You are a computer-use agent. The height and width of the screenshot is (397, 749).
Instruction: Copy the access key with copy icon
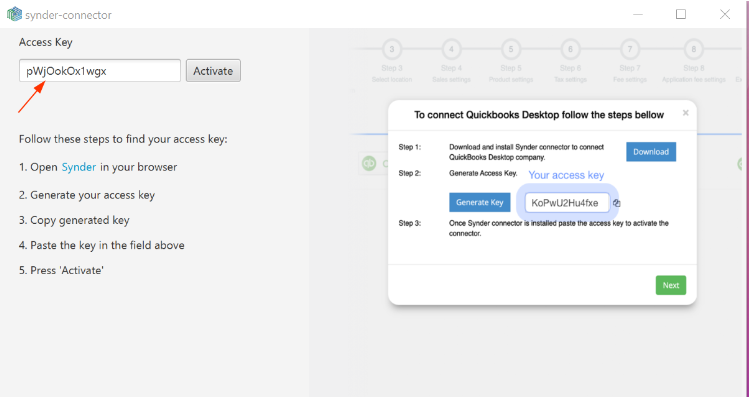pyautogui.click(x=617, y=203)
